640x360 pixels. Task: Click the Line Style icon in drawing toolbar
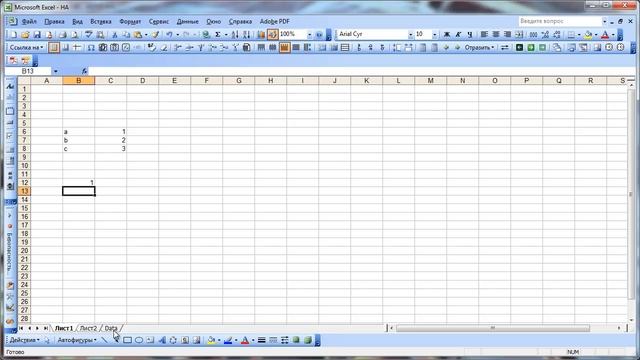click(x=262, y=340)
